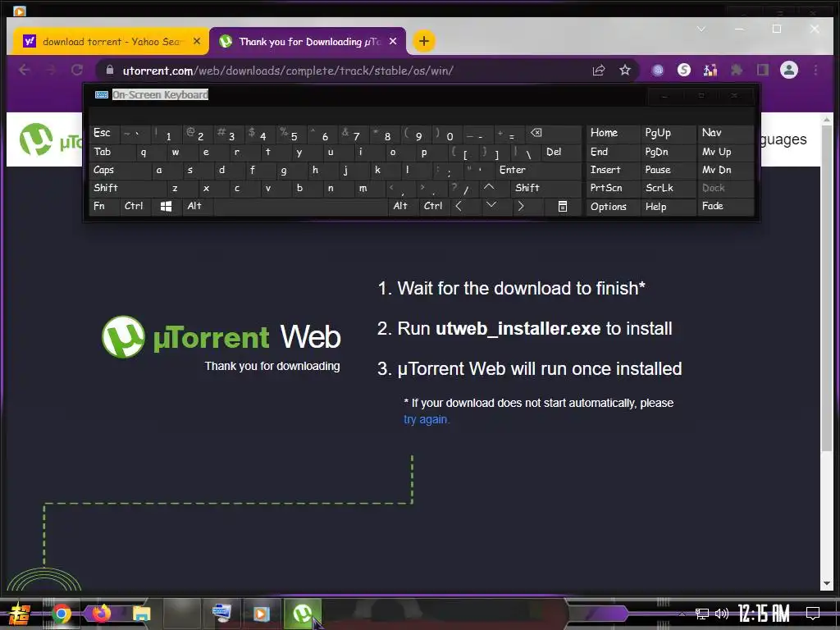Click the round purple extension icon

click(657, 71)
